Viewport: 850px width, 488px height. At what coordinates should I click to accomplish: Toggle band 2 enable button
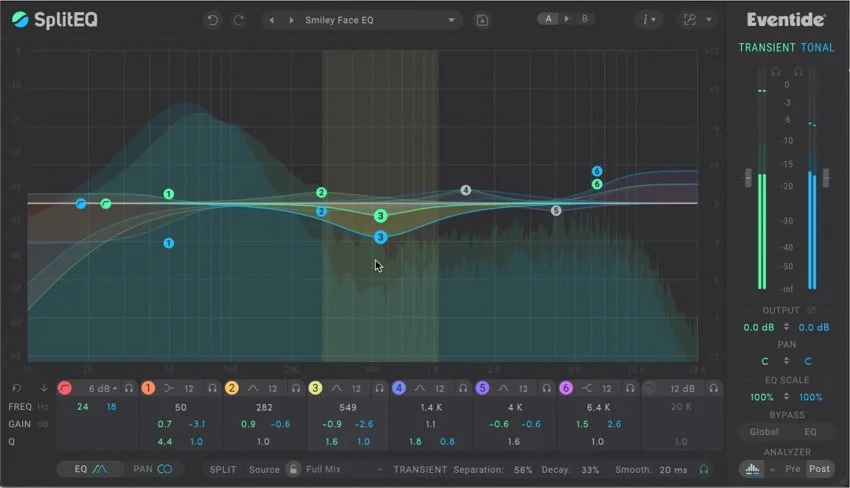pyautogui.click(x=231, y=388)
